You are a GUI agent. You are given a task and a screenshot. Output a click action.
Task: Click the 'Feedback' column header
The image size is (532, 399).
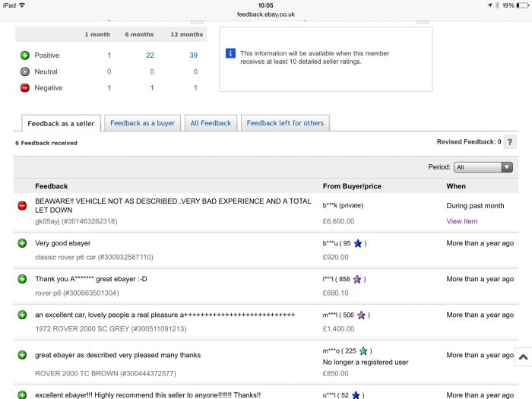(x=51, y=186)
